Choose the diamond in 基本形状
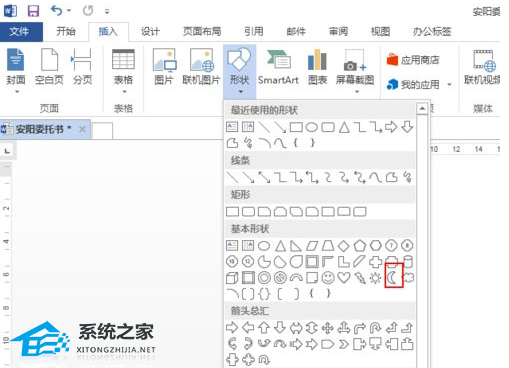The width and height of the screenshot is (509, 368). (x=344, y=246)
